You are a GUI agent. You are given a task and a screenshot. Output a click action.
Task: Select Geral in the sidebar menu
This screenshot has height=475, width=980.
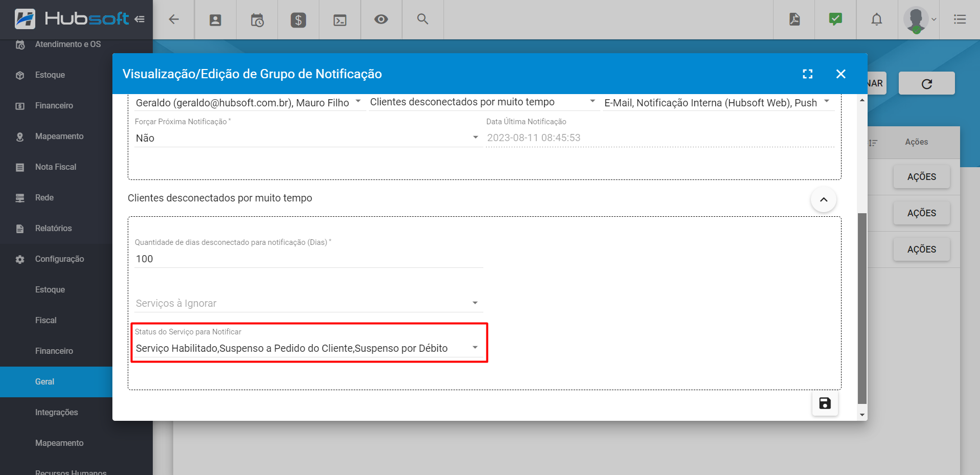(x=45, y=382)
